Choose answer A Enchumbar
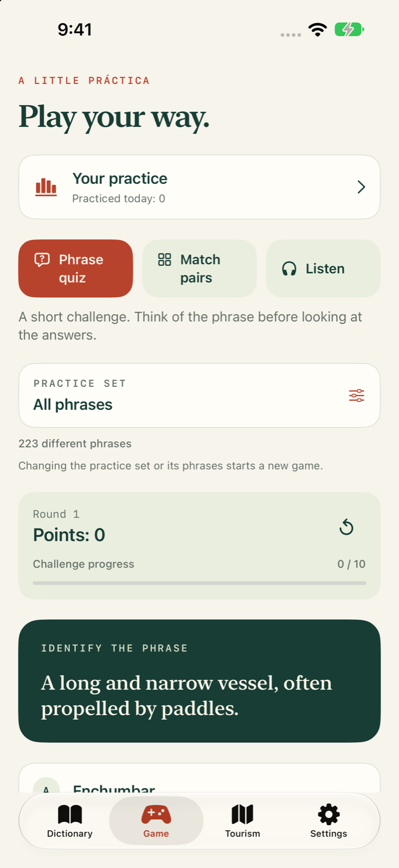This screenshot has height=868, width=399. [200, 778]
